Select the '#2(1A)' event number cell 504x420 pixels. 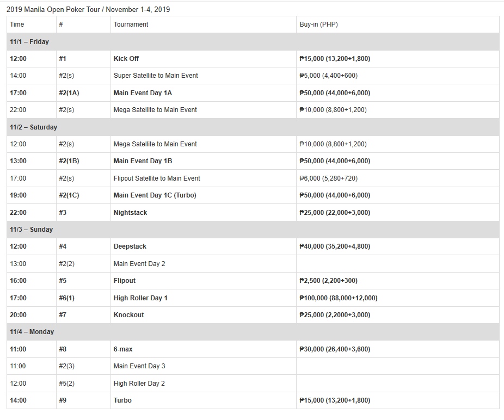[84, 93]
